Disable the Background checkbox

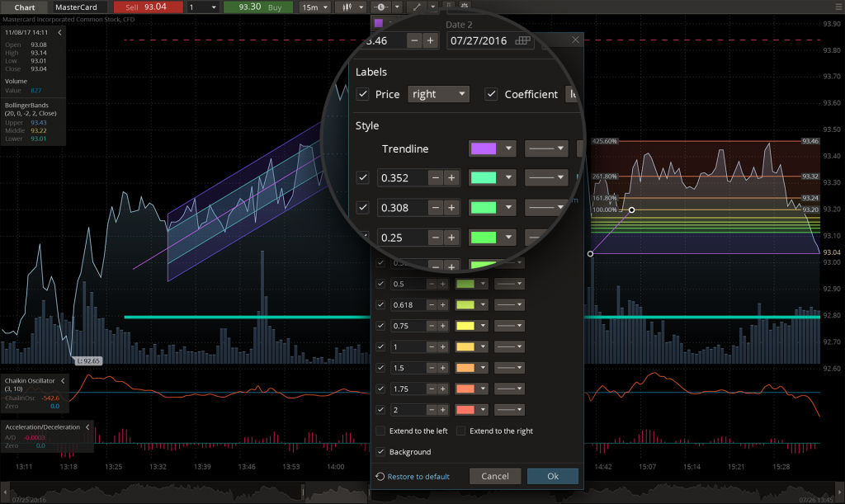click(380, 451)
